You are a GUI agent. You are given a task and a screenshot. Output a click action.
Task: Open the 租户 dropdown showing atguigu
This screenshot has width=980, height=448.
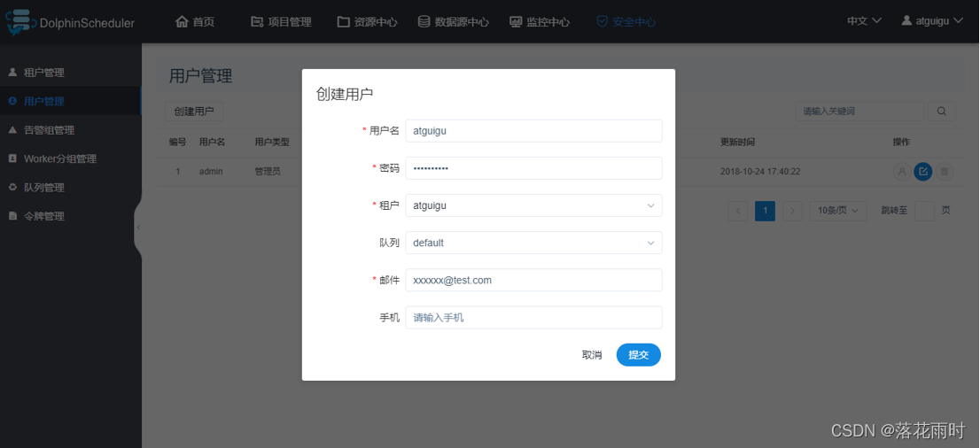[x=533, y=205]
